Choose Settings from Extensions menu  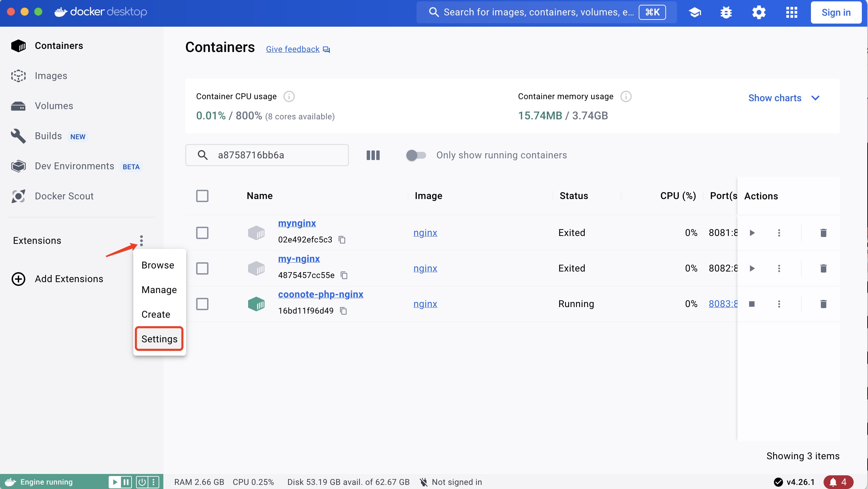[x=159, y=339]
